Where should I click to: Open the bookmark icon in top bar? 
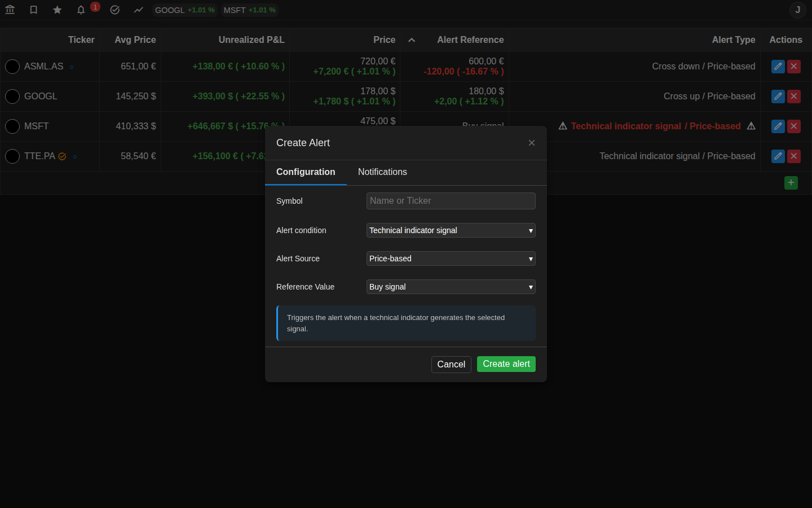click(34, 10)
